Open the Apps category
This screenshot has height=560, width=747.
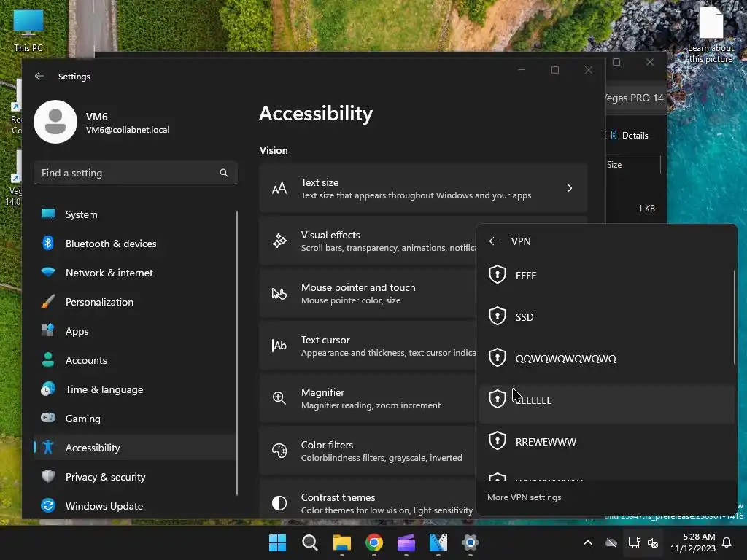(x=135, y=331)
